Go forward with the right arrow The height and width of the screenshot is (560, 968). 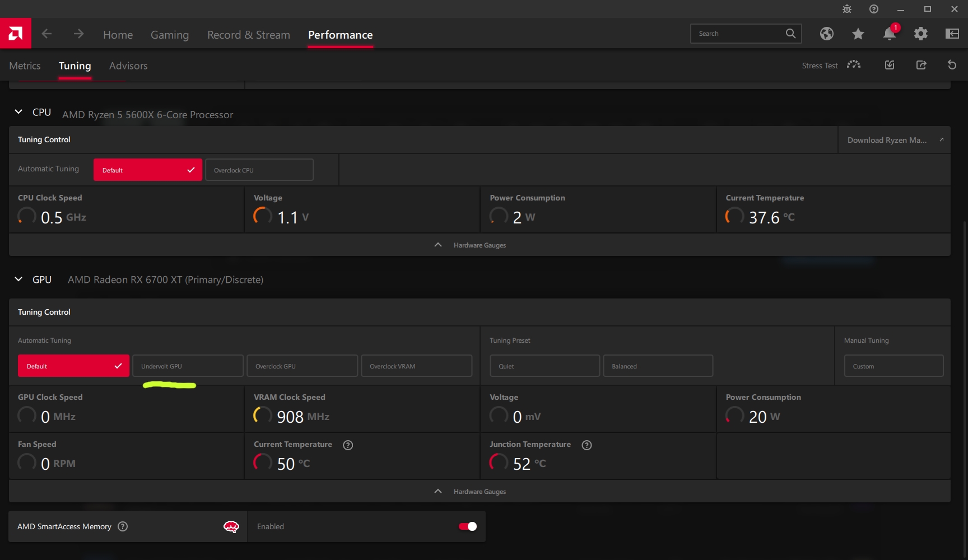(78, 34)
